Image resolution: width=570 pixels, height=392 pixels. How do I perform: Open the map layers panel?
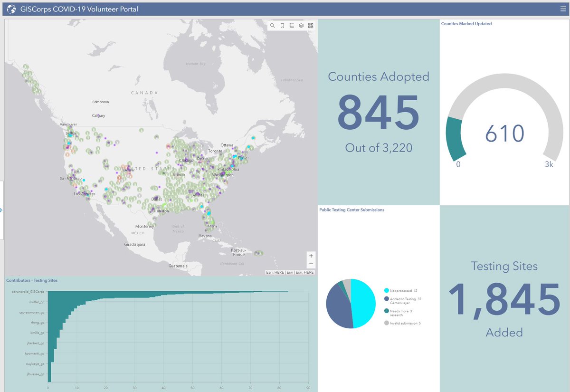[301, 26]
